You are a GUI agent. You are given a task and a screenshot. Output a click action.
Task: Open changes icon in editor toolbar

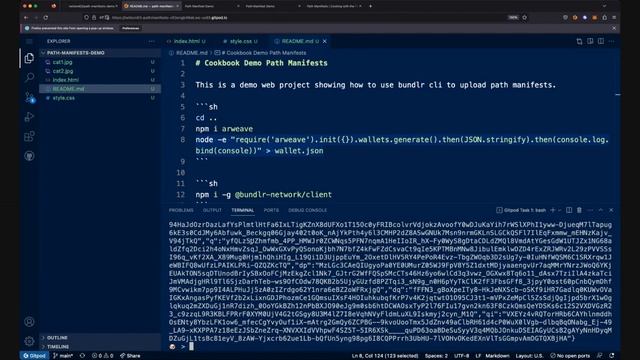580,41
